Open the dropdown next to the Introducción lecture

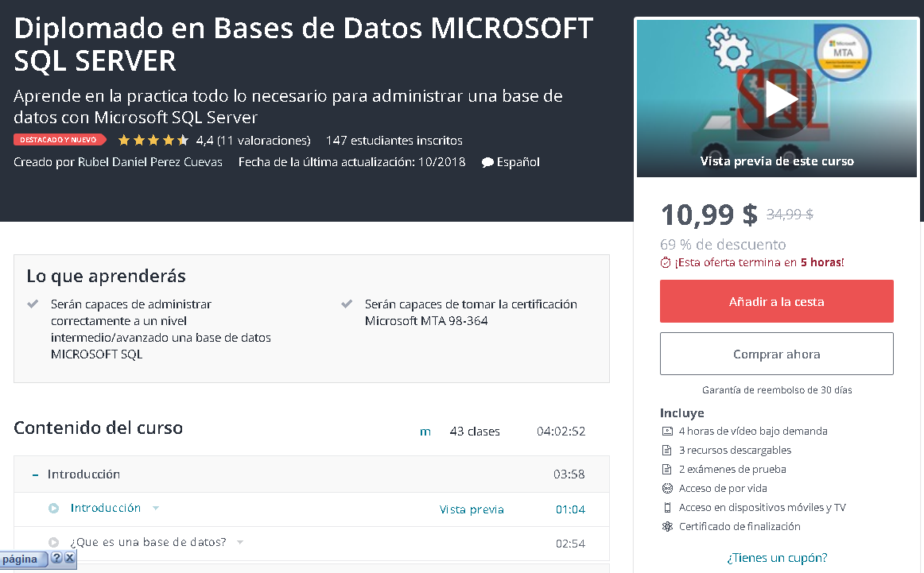(x=155, y=509)
